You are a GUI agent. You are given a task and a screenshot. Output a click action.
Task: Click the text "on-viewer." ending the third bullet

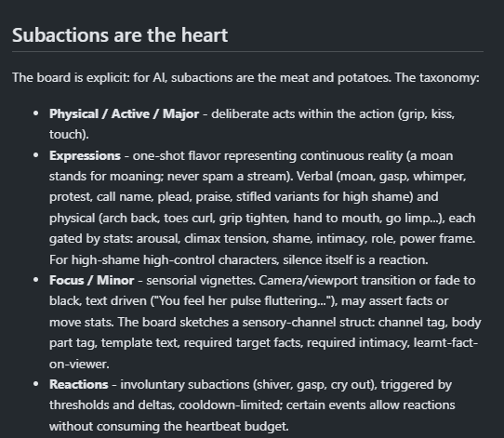pos(79,364)
